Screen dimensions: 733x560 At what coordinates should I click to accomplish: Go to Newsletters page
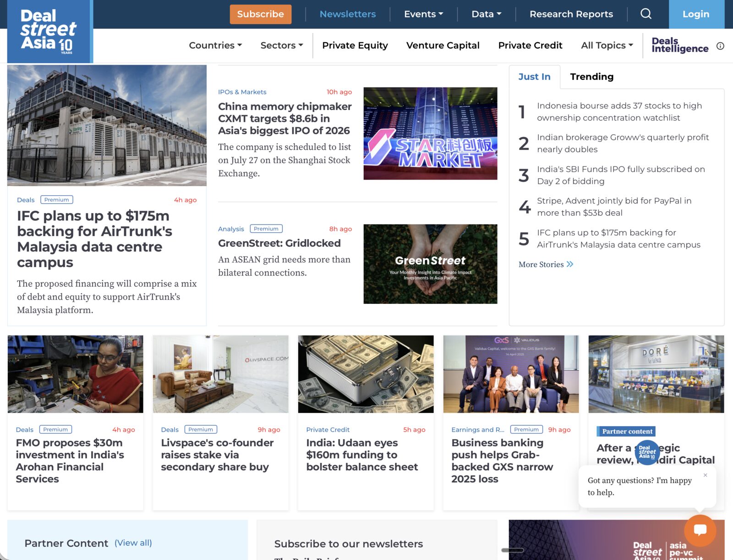[347, 14]
